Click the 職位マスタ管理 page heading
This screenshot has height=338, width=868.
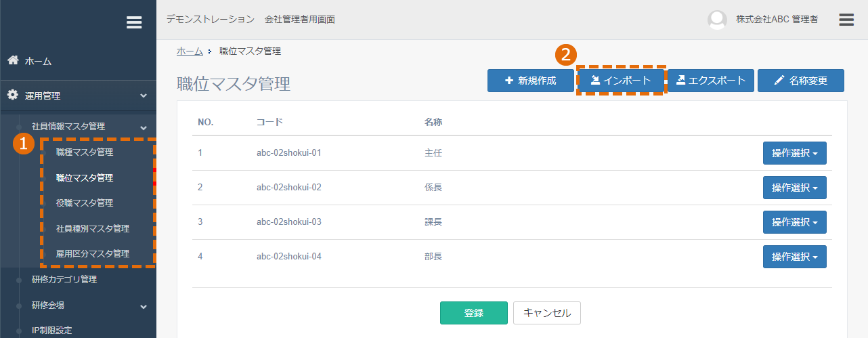pos(234,84)
